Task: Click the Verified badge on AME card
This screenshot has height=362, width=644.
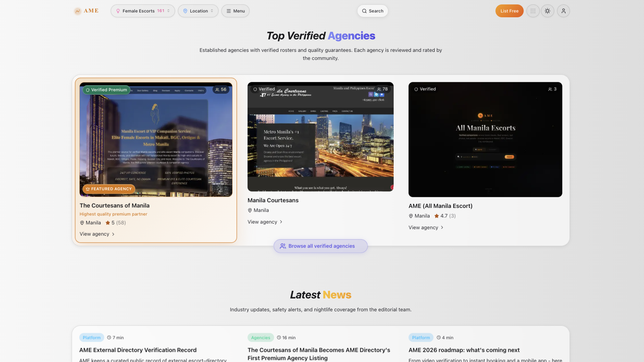Action: tap(425, 89)
